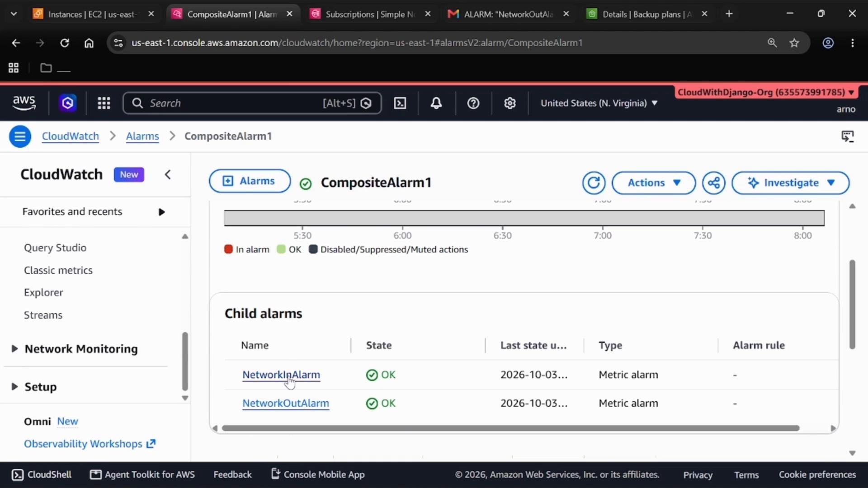Click the share alarm icon
This screenshot has width=868, height=488.
point(714,183)
